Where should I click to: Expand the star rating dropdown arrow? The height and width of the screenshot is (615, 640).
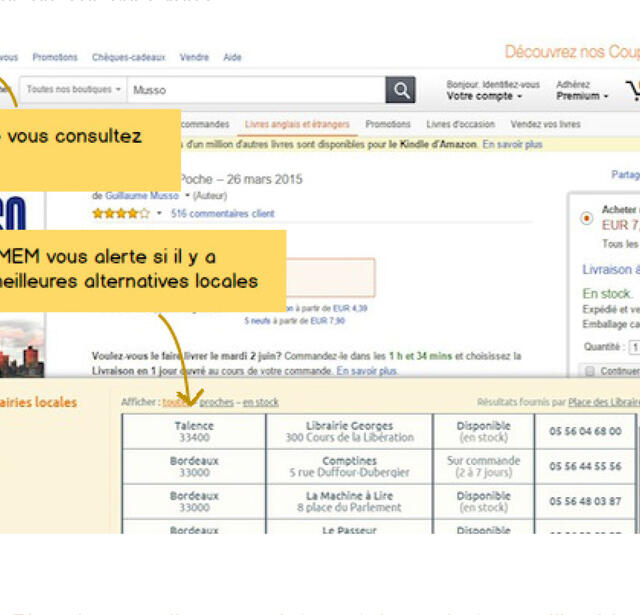pos(159,213)
